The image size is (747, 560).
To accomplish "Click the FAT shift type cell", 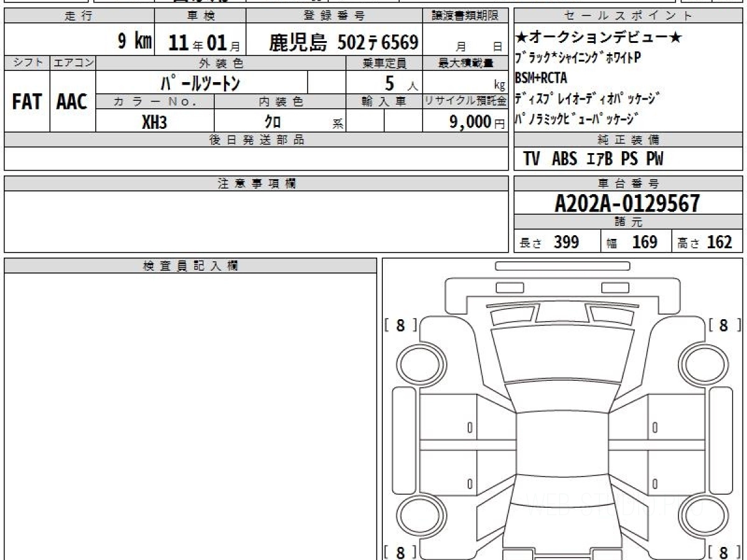I will 27,102.
